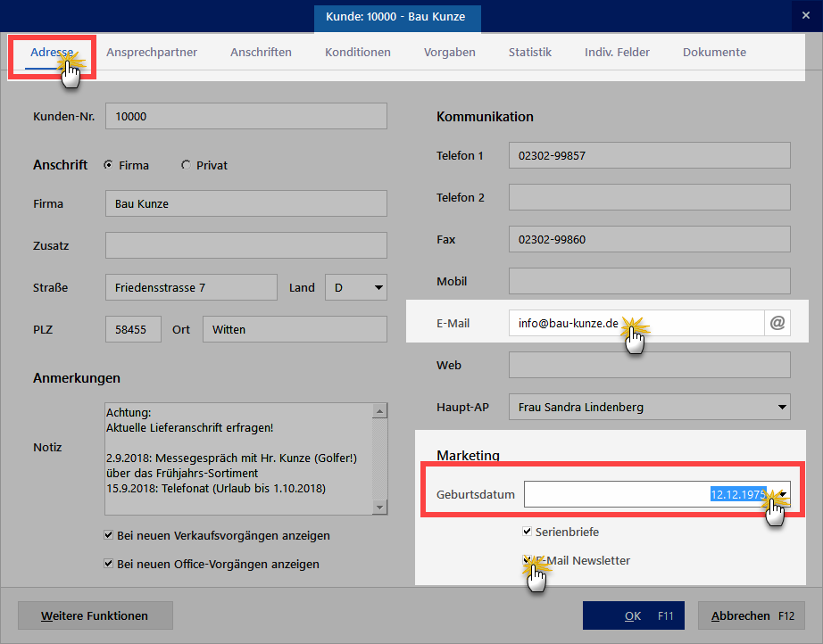The height and width of the screenshot is (644, 823).
Task: Confirm with the OK F11 button
Action: (634, 615)
